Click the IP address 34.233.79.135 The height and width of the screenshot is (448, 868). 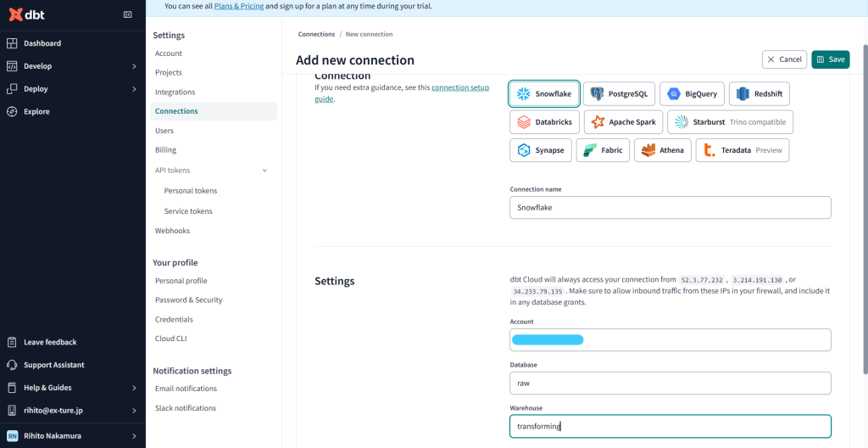[x=537, y=291]
